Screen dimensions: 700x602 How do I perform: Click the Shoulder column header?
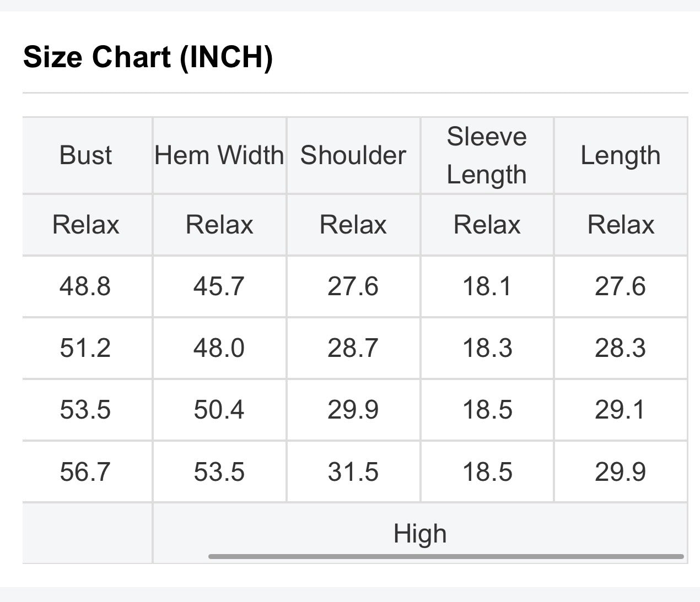click(353, 155)
